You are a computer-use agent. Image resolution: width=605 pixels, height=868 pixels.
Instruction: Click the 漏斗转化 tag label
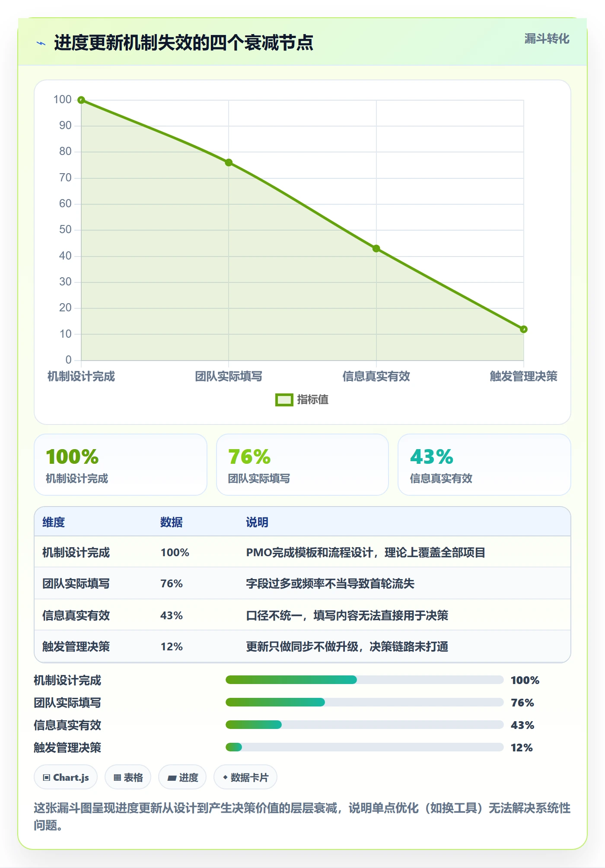pyautogui.click(x=547, y=39)
